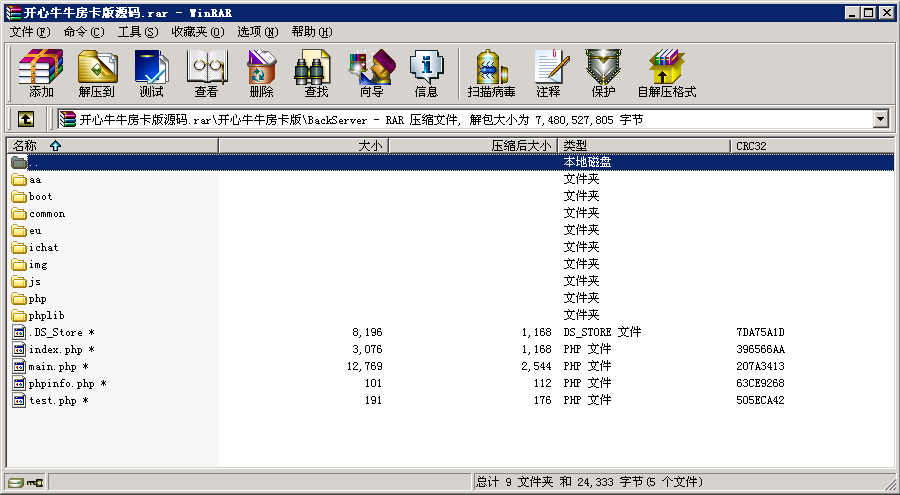Image resolution: width=900 pixels, height=495 pixels.
Task: Open the 文件 (File) menu
Action: tap(29, 32)
